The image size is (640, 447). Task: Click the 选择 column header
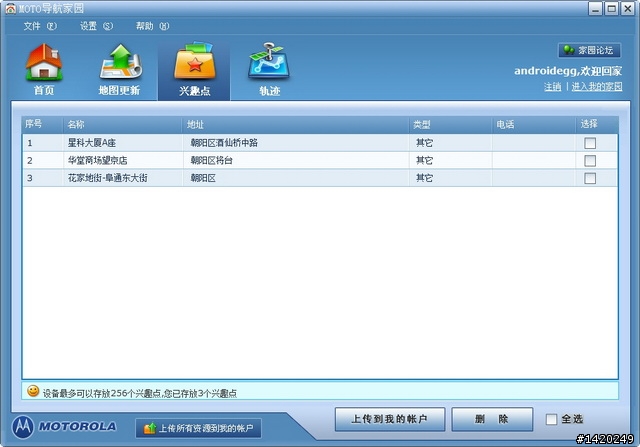coord(597,124)
